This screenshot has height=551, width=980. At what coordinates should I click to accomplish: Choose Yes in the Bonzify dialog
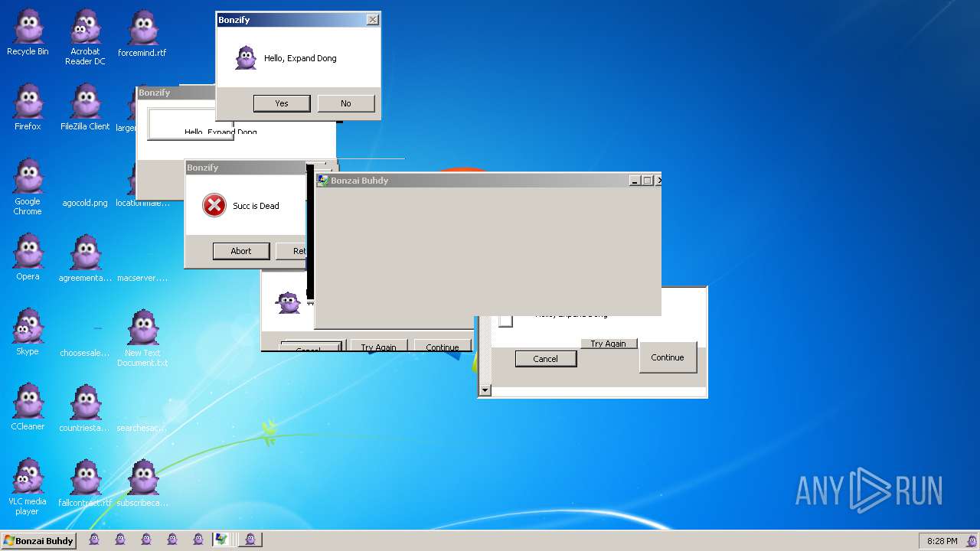pyautogui.click(x=282, y=103)
